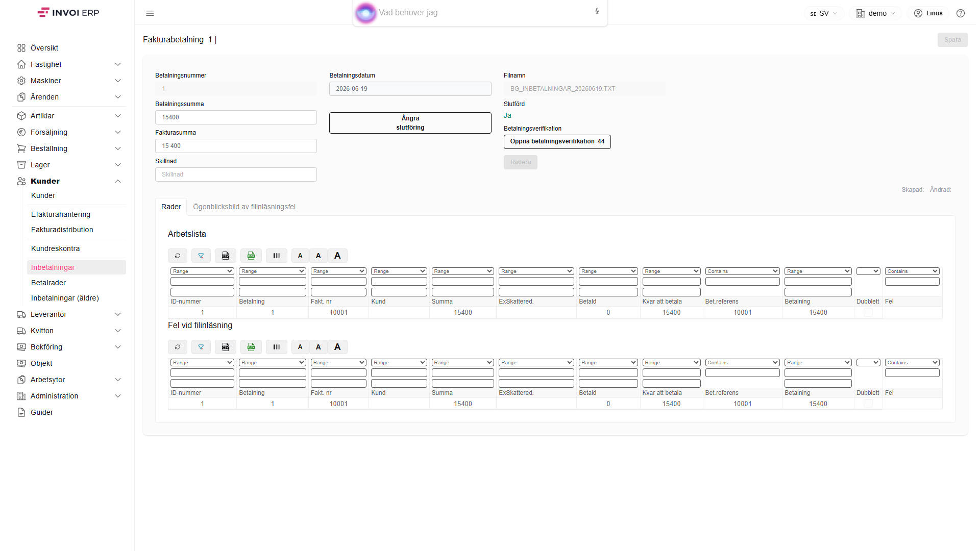Open the demo company dropdown
Viewport: 980px width, 551px height.
click(876, 13)
